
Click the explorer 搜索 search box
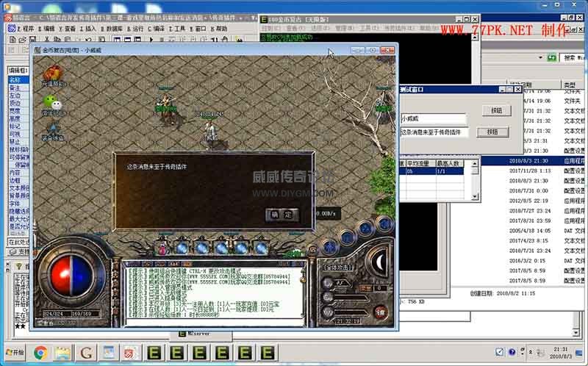point(573,58)
